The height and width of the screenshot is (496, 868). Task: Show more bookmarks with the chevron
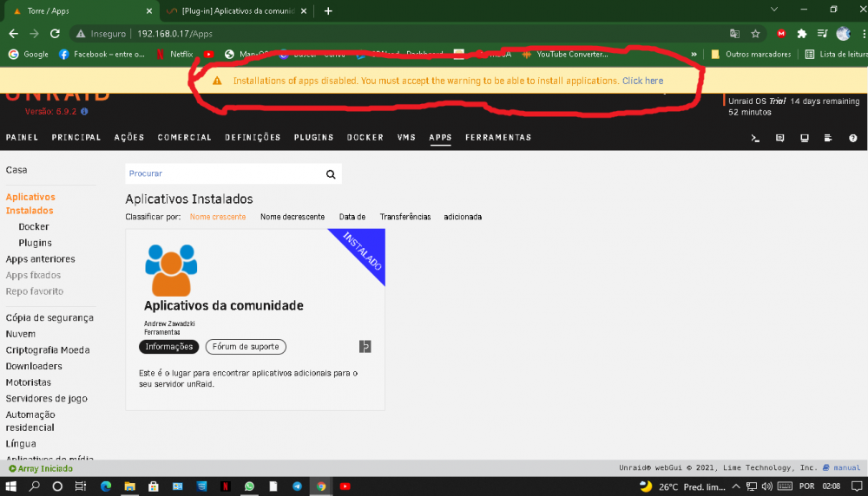click(x=694, y=54)
